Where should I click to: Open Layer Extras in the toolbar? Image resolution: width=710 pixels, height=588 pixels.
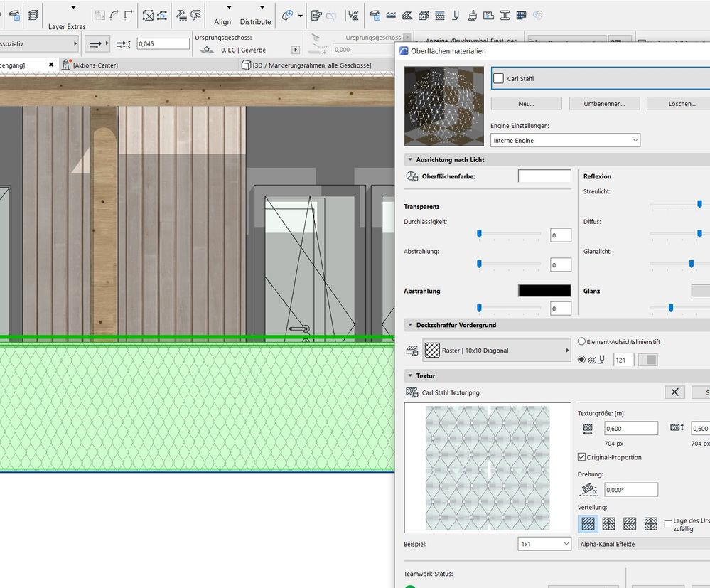(67, 26)
